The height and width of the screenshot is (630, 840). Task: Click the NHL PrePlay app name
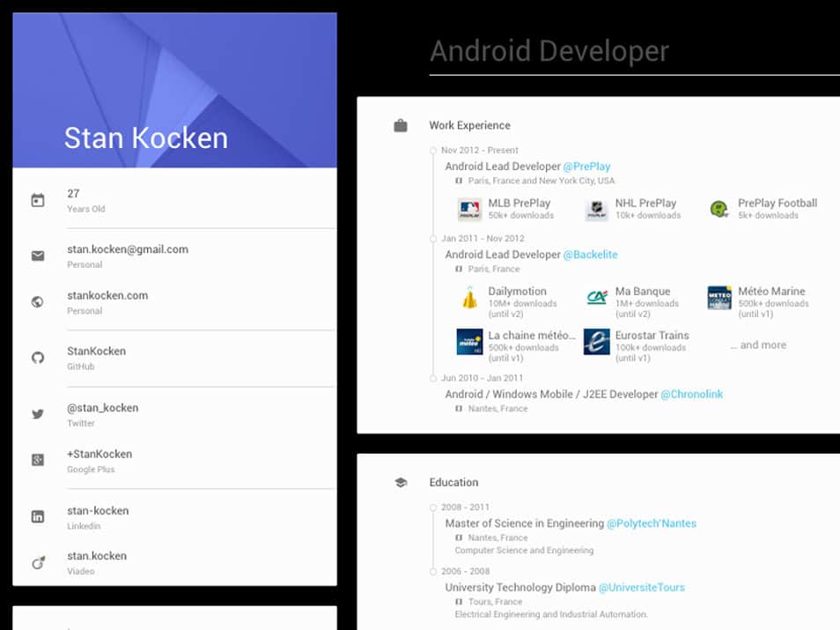click(x=645, y=204)
